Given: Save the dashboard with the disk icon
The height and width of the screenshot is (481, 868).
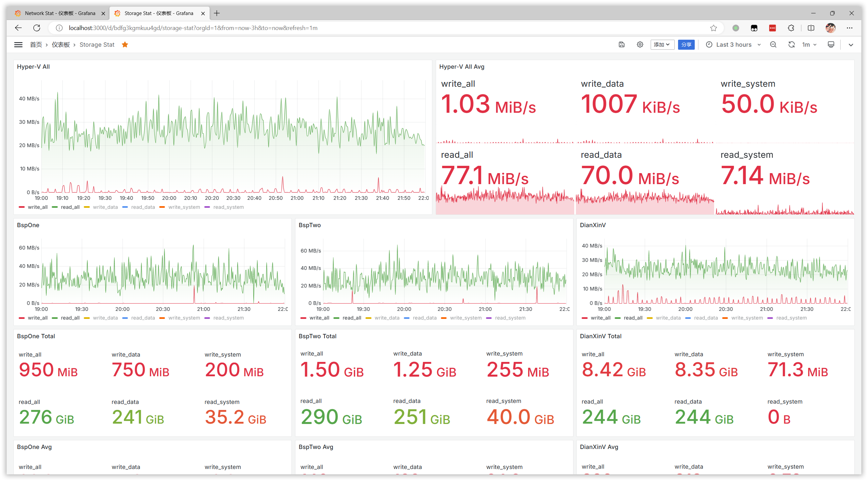Looking at the screenshot, I should (622, 45).
